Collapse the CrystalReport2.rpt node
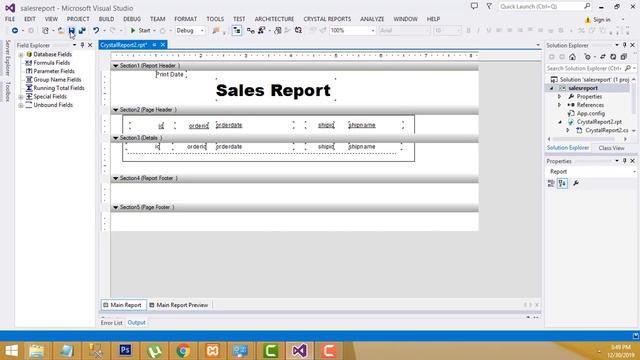 [x=560, y=122]
